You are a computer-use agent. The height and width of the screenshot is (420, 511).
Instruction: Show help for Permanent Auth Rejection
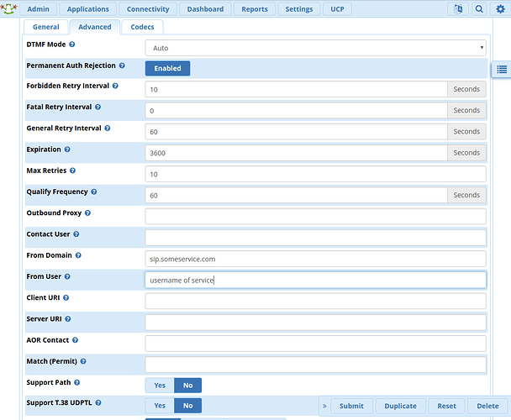click(122, 66)
